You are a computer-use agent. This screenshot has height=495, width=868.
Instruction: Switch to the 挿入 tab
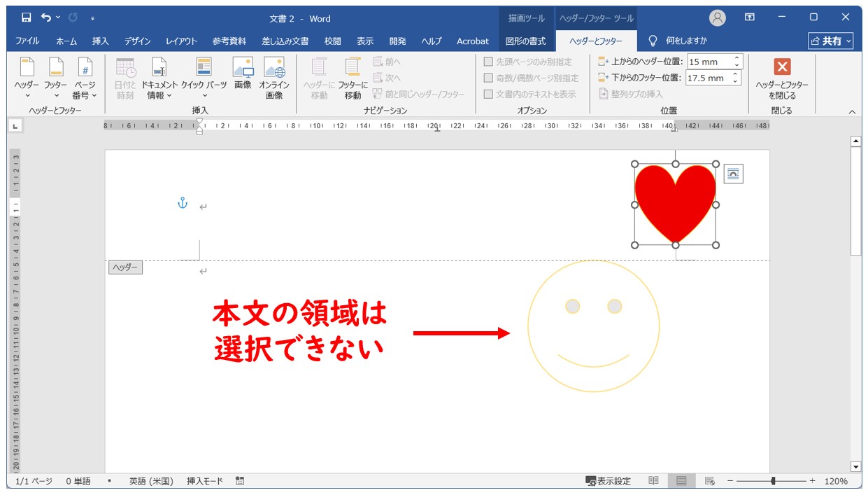click(101, 41)
